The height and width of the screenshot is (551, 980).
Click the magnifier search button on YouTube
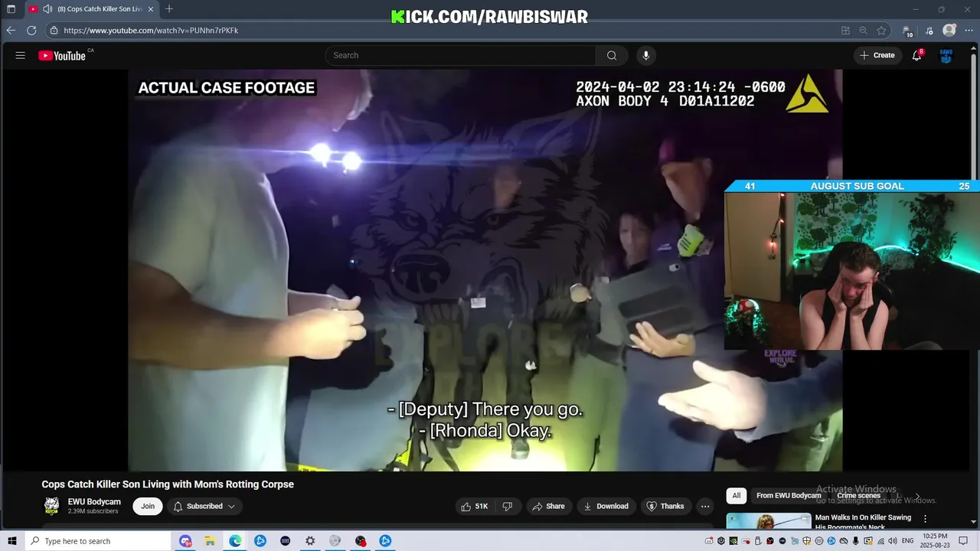(612, 55)
